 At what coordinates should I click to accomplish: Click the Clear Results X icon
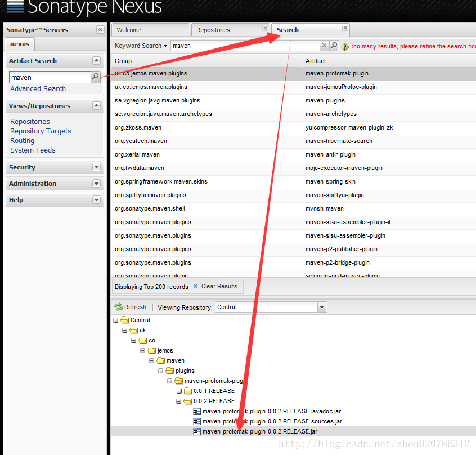tap(195, 286)
